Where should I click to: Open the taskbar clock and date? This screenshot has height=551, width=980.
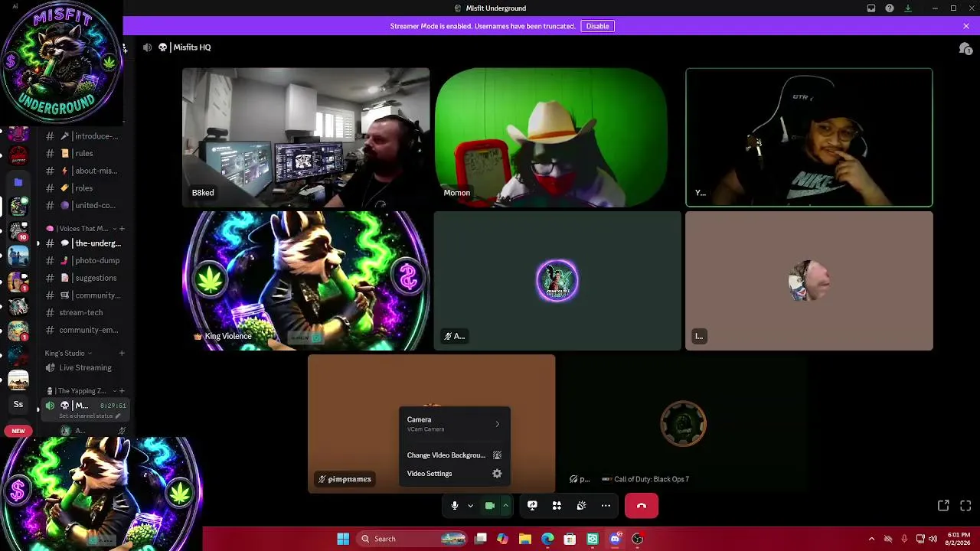(x=959, y=539)
